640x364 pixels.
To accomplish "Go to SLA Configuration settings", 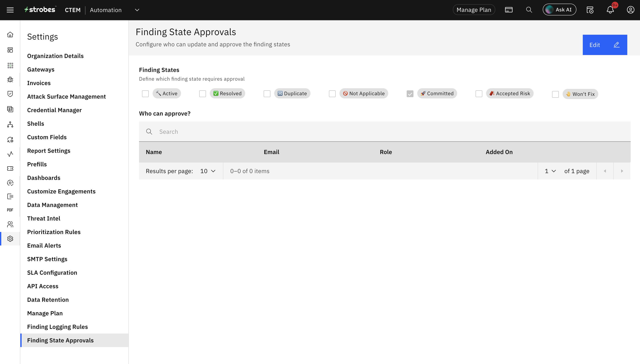I will point(52,273).
